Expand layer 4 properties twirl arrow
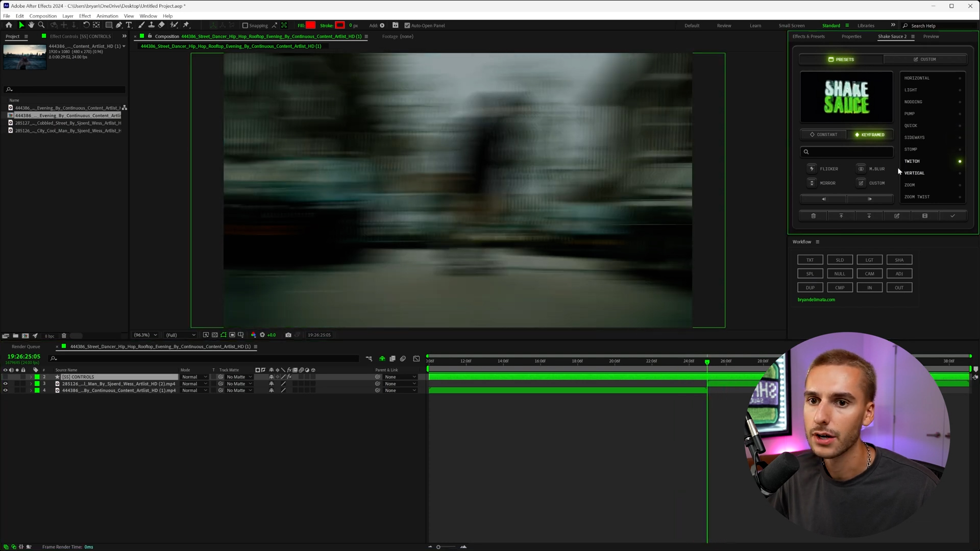980x551 pixels. coord(31,391)
